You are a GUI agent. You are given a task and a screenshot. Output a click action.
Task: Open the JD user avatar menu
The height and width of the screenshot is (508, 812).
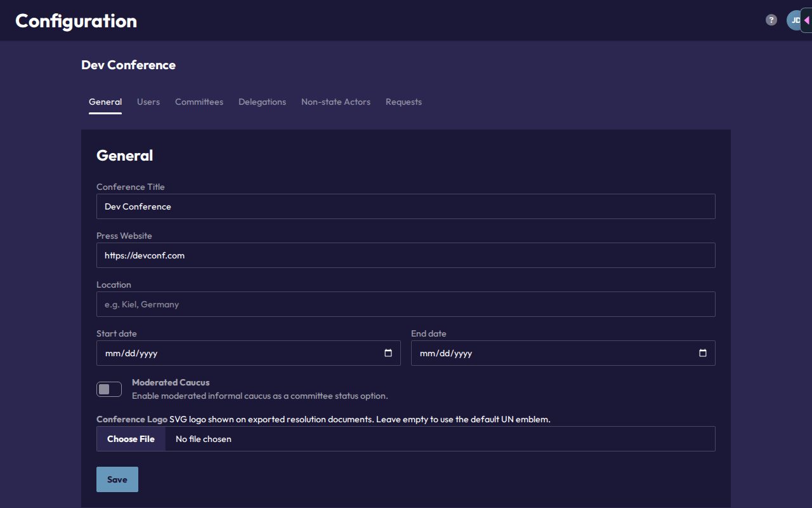(x=794, y=20)
